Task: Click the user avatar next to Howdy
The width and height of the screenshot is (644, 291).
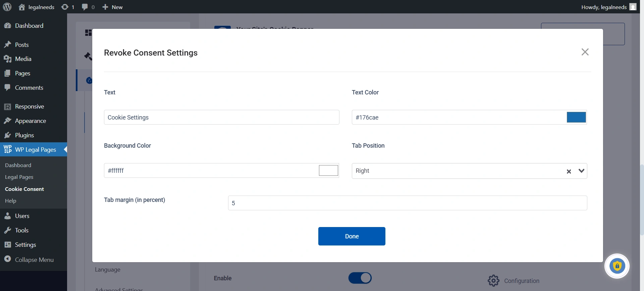Action: click(633, 7)
